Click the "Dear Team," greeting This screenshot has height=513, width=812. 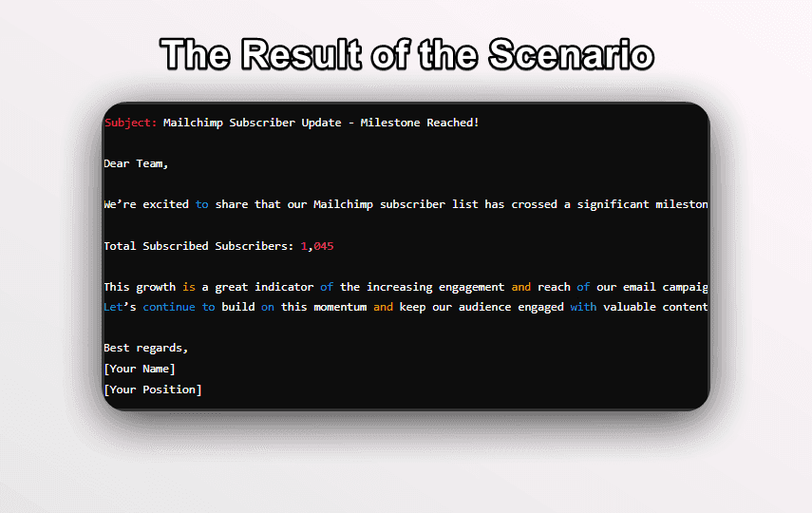click(135, 163)
